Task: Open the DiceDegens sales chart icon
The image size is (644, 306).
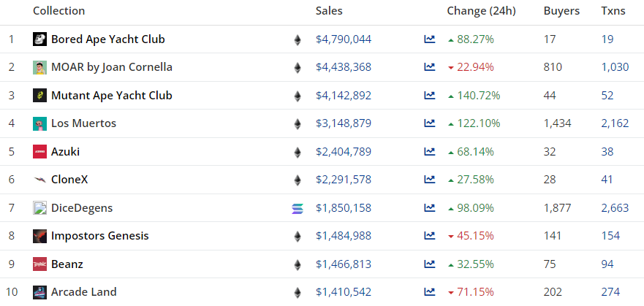Action: click(429, 208)
